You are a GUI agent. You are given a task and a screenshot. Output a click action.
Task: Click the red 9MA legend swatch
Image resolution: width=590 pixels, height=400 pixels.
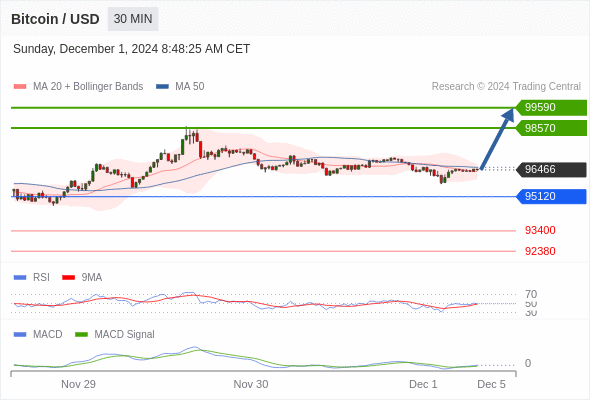click(68, 277)
